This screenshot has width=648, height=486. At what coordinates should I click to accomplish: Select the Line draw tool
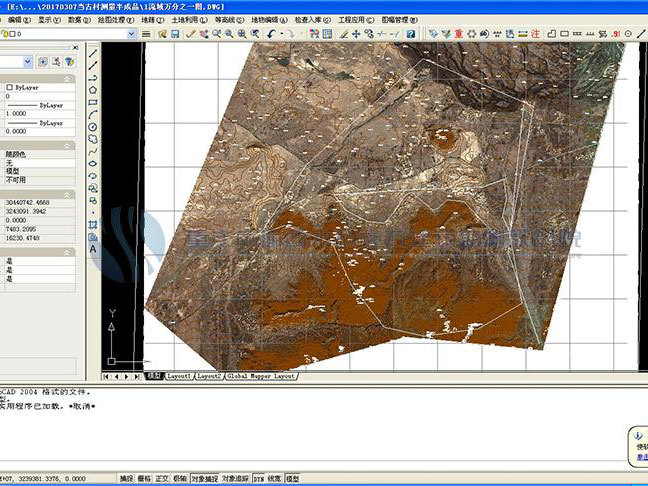93,53
